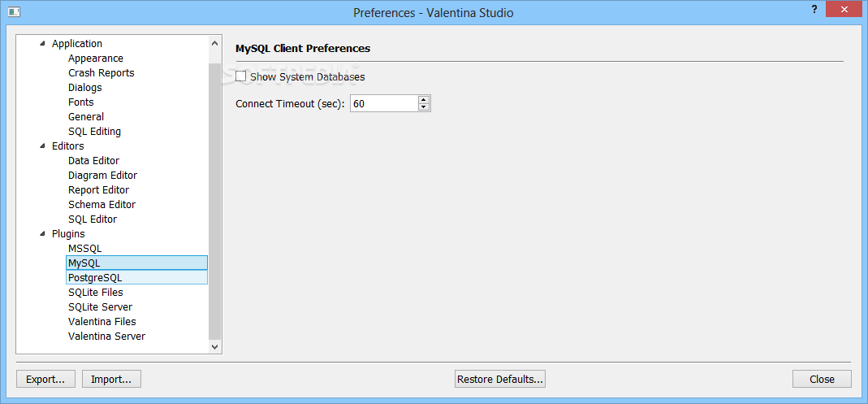Open SQLite Files plugin settings
868x404 pixels.
[96, 292]
